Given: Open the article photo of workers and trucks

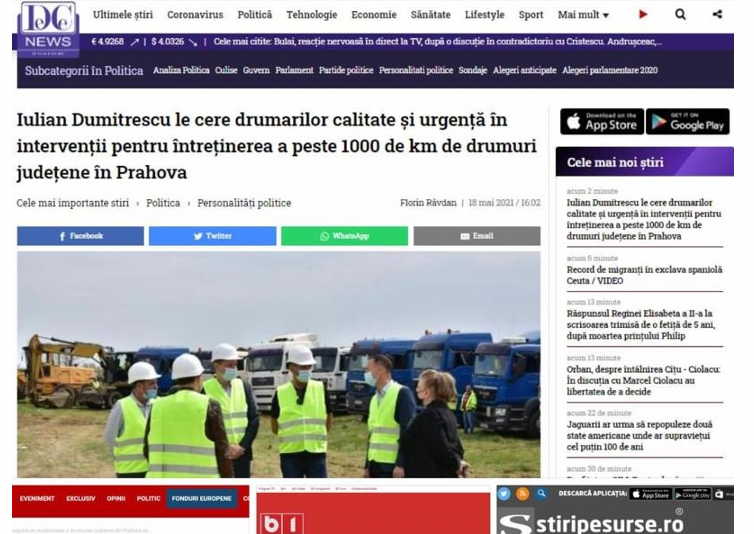Looking at the screenshot, I should coord(278,364).
